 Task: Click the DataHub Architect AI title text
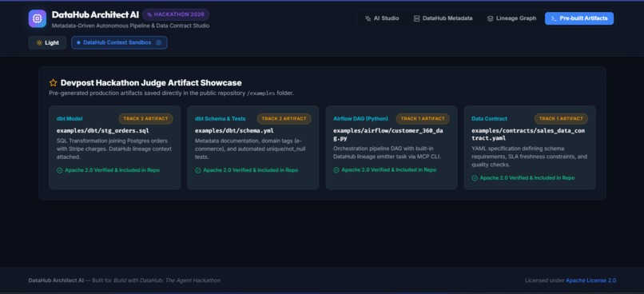[x=95, y=15]
